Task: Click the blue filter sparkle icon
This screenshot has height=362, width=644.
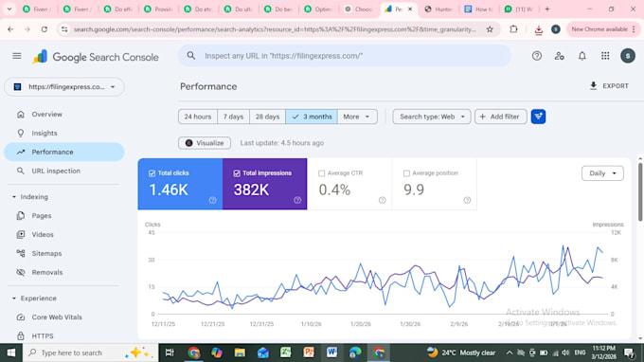Action: click(538, 117)
